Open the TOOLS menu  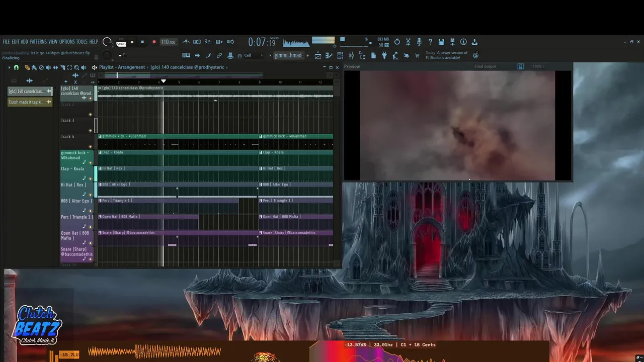click(82, 42)
